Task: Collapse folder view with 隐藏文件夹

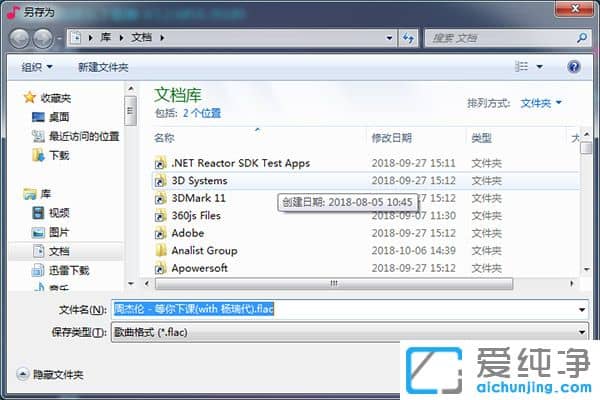Action: click(x=50, y=375)
